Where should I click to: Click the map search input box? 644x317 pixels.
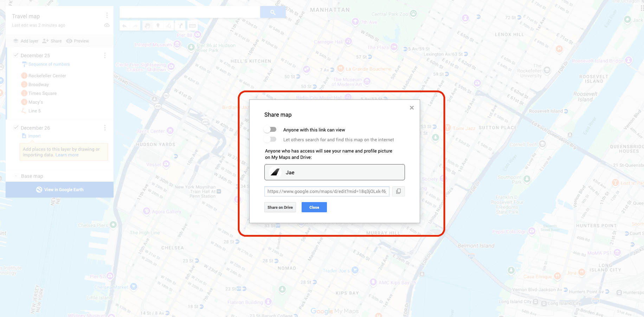[x=190, y=12]
